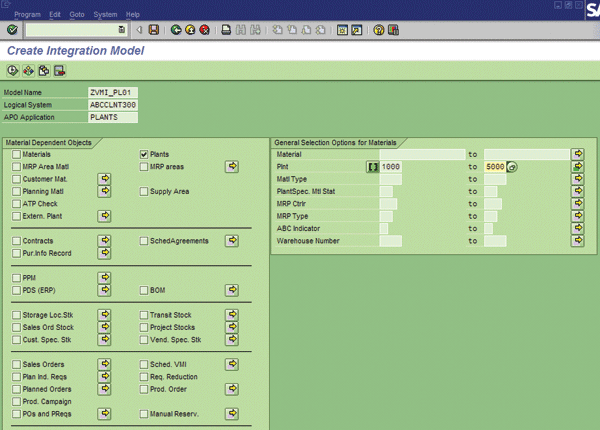Screen dimensions: 600x430
Task: Open multiple selection arrow for Plnt row
Action: coord(578,166)
